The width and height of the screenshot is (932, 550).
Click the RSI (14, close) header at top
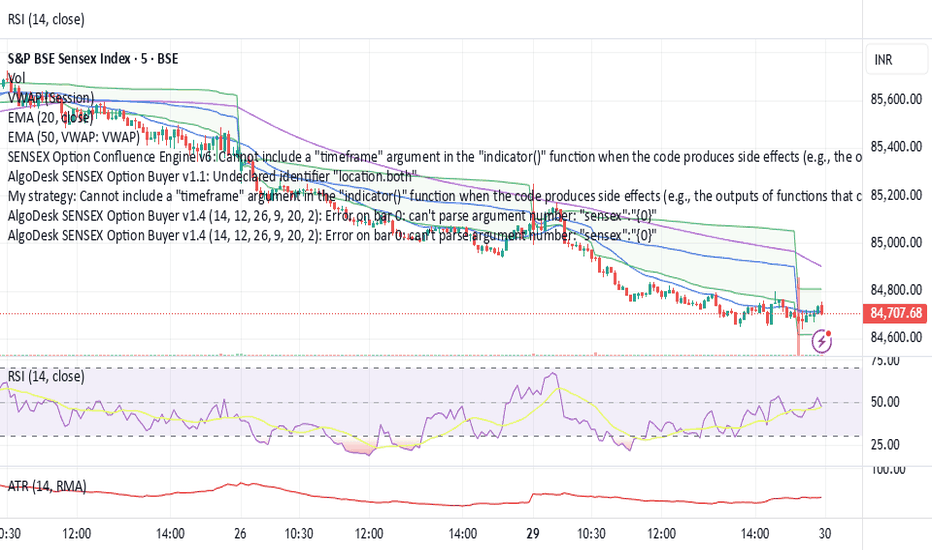pyautogui.click(x=46, y=19)
